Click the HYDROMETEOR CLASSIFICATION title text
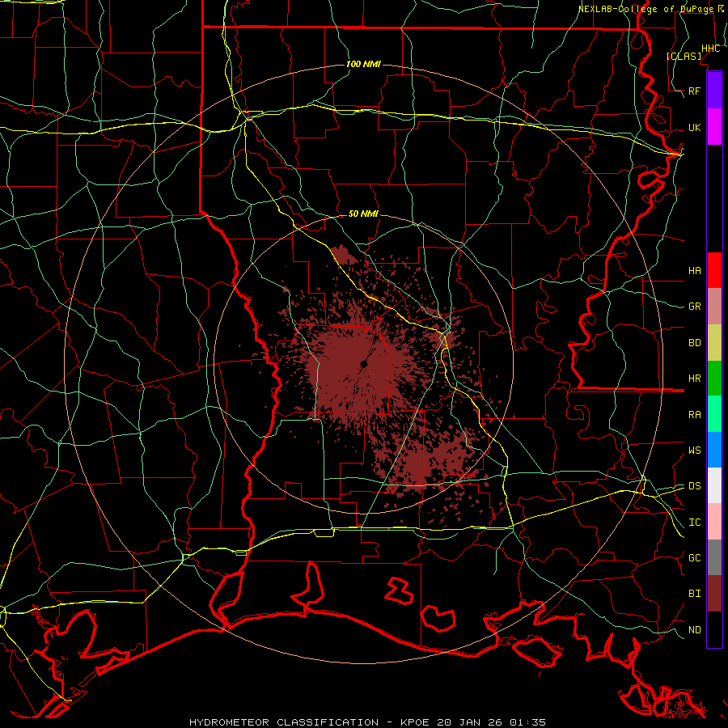This screenshot has height=728, width=728. 284,722
